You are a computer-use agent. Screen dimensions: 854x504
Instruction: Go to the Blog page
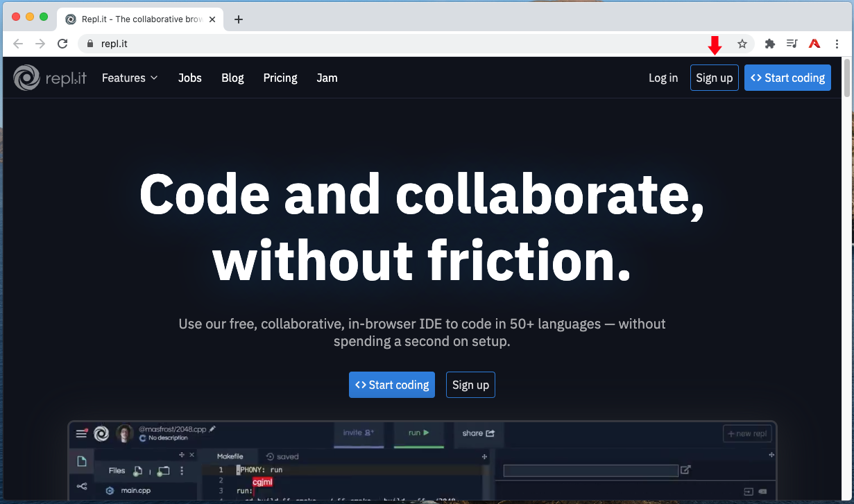point(232,78)
